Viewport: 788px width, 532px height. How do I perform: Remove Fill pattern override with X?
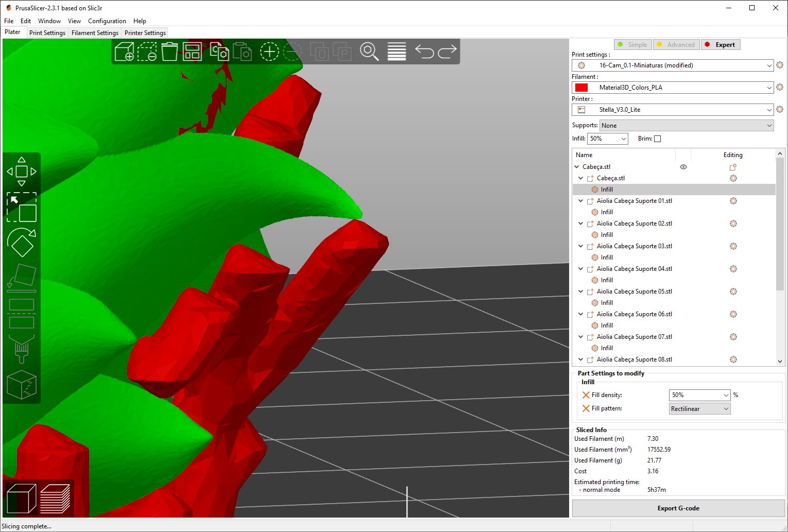coord(586,408)
